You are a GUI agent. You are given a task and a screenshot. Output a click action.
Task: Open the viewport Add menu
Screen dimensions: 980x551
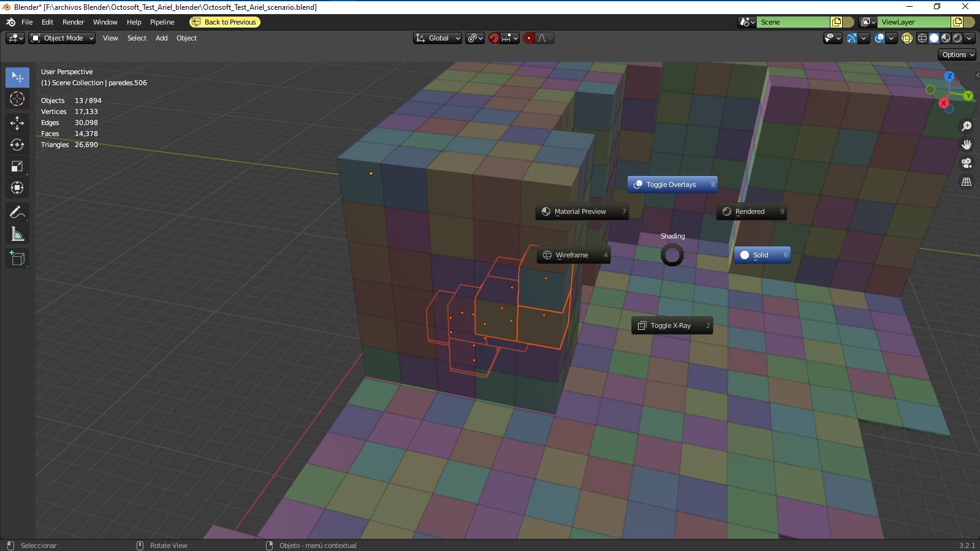click(x=161, y=38)
